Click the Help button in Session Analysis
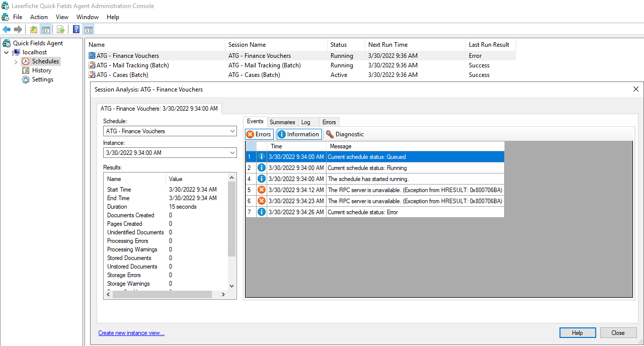The height and width of the screenshot is (346, 644). coord(578,333)
